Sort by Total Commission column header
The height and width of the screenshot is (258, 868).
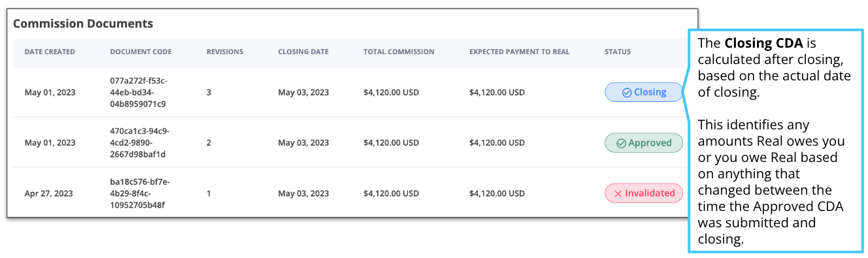(399, 52)
